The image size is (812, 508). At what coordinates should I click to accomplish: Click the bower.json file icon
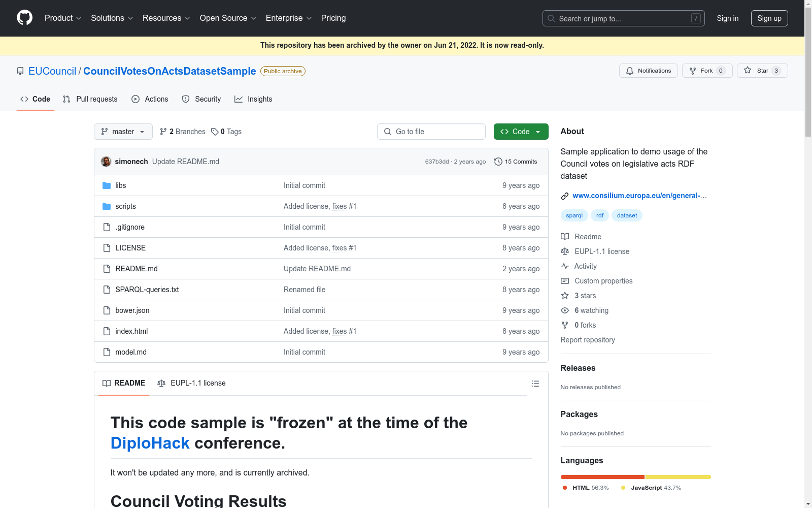[107, 310]
